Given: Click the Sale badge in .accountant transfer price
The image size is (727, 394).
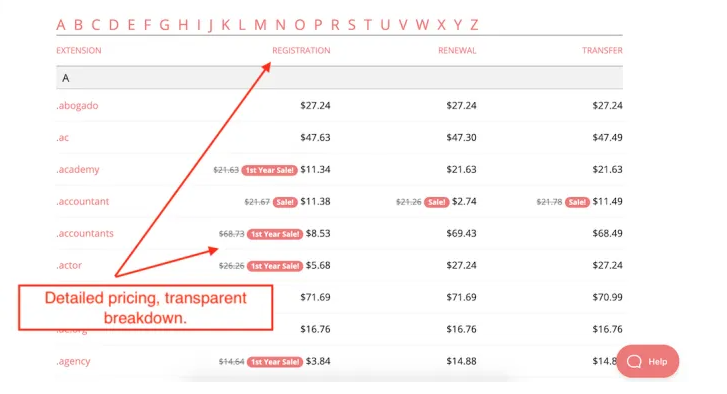Looking at the screenshot, I should click(577, 202).
